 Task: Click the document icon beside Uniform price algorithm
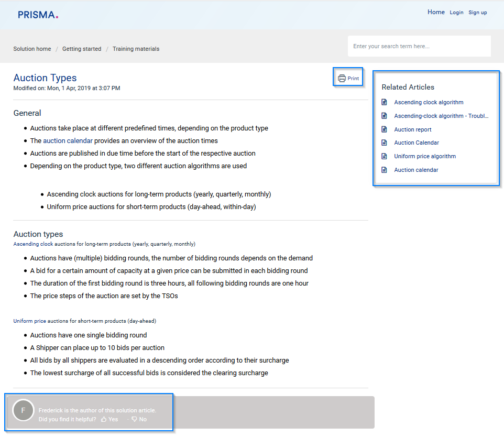click(x=384, y=156)
